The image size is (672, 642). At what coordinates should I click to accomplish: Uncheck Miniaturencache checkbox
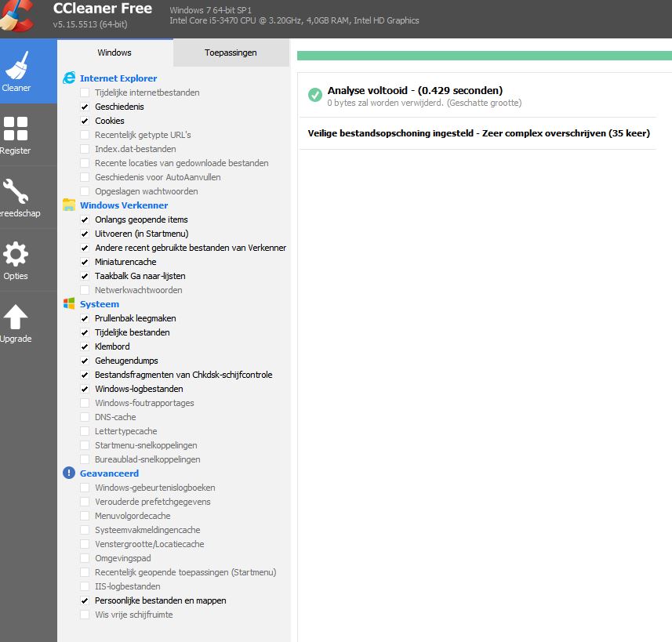click(85, 262)
